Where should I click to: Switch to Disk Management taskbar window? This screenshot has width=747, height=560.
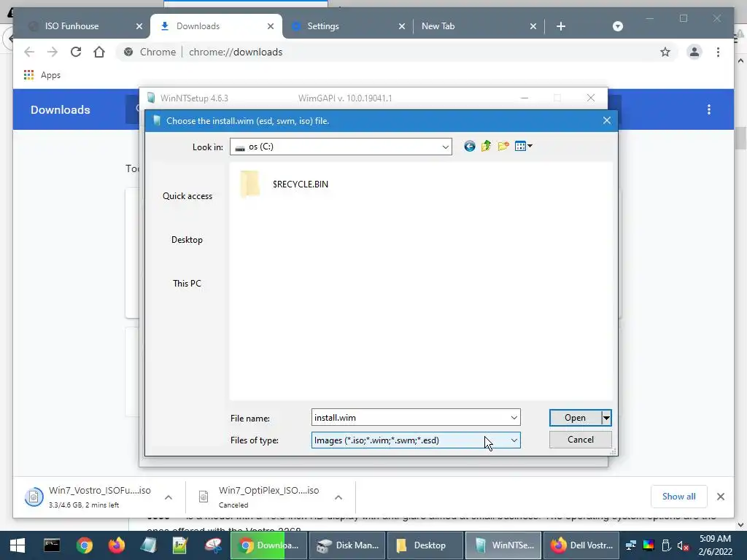click(347, 545)
